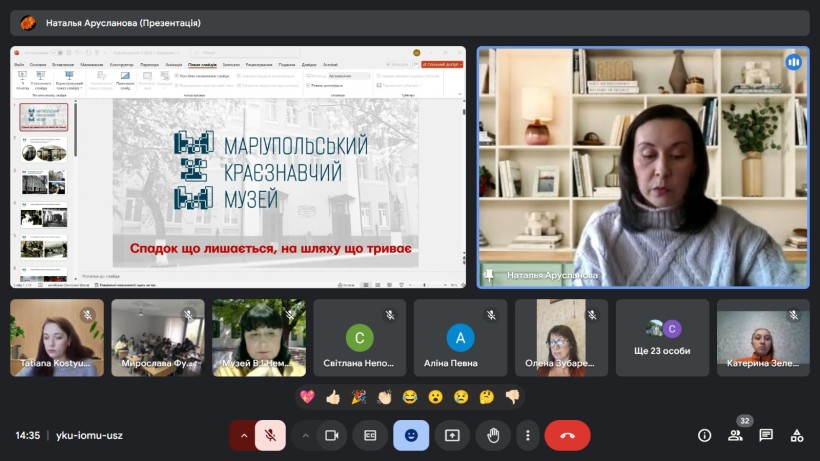Open Анімація tab in PowerPoint ribbon
This screenshot has height=461, width=820.
tap(174, 65)
